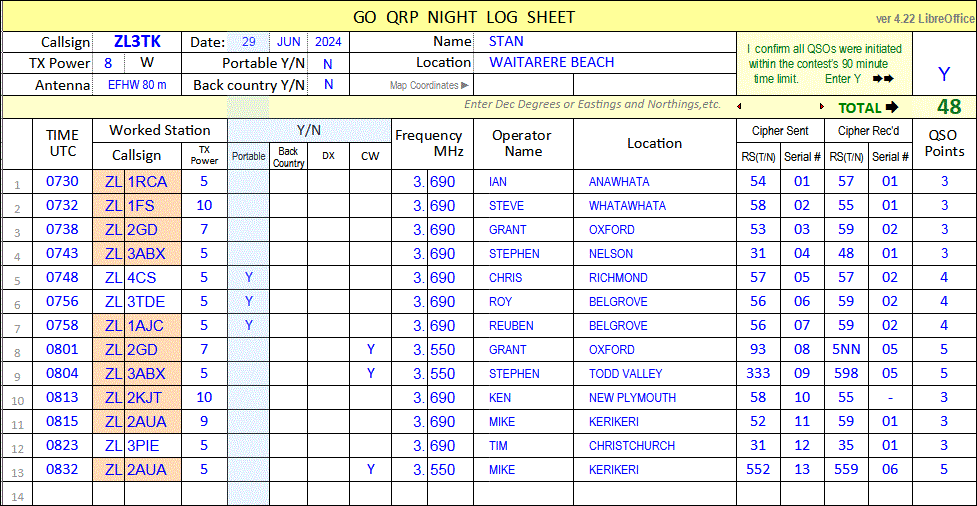Click callsign cell 1RCA

(153, 182)
